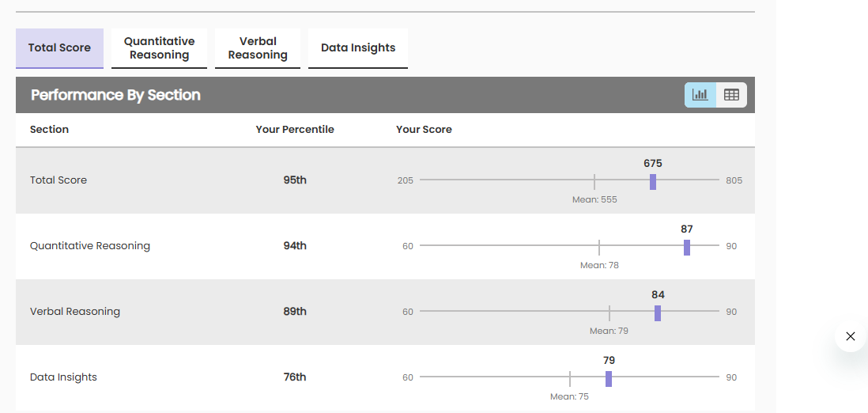Image resolution: width=868 pixels, height=413 pixels.
Task: Switch to table view icon
Action: pyautogui.click(x=731, y=95)
